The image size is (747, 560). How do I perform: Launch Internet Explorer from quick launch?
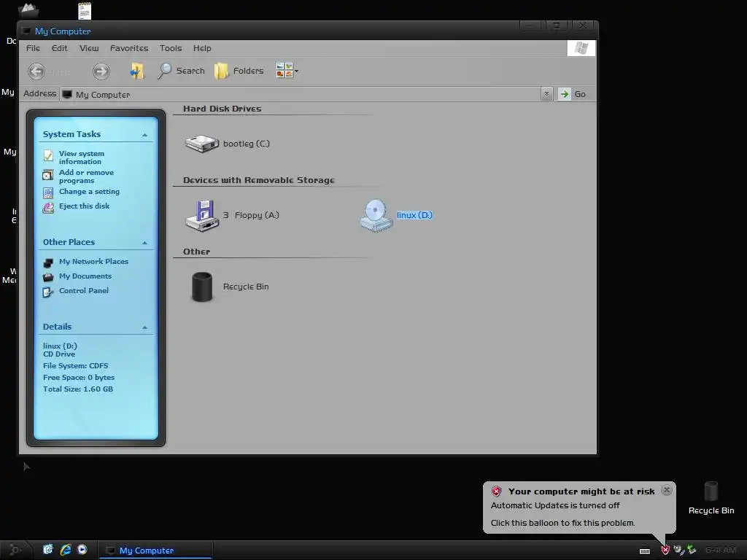(65, 550)
